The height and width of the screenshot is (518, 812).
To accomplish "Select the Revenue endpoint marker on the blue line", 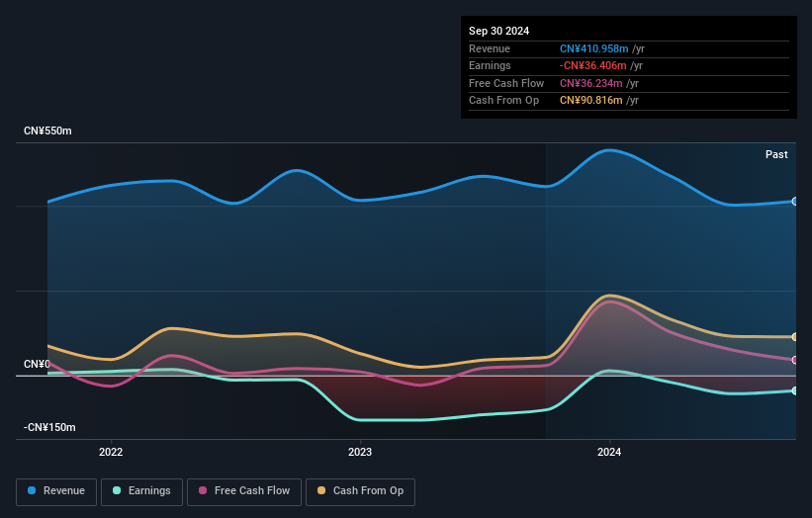I will tap(795, 202).
